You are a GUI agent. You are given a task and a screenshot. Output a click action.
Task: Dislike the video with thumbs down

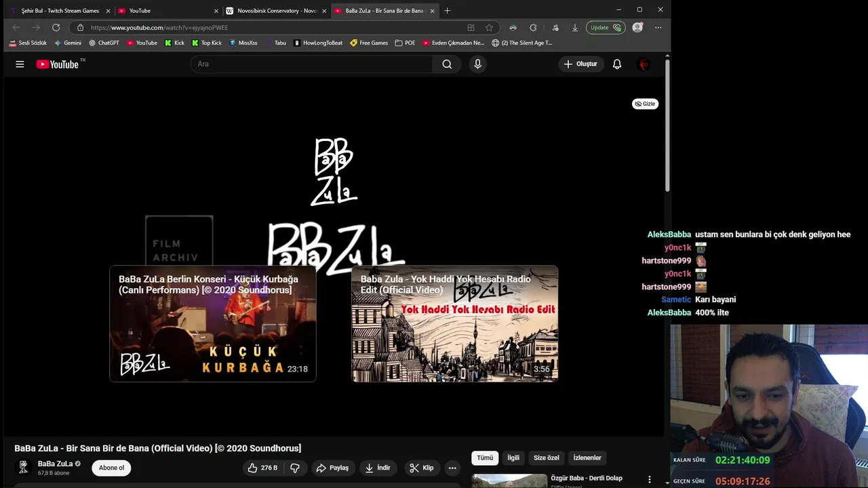point(295,468)
